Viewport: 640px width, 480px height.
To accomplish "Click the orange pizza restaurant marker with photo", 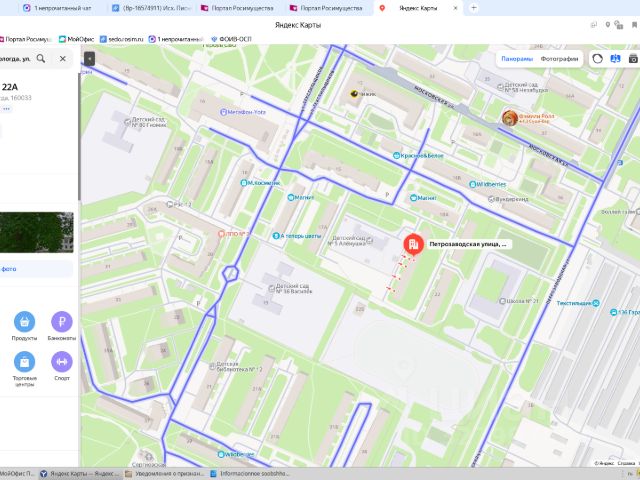I will pos(510,118).
